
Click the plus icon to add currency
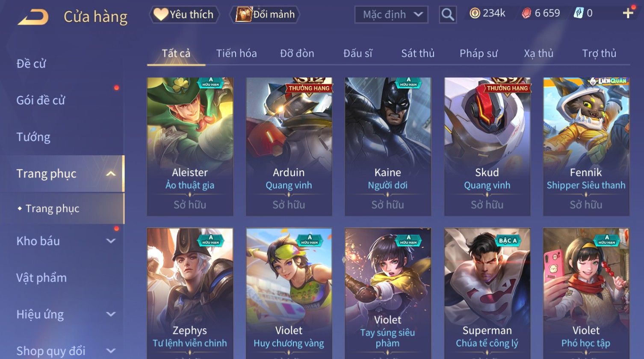point(628,14)
